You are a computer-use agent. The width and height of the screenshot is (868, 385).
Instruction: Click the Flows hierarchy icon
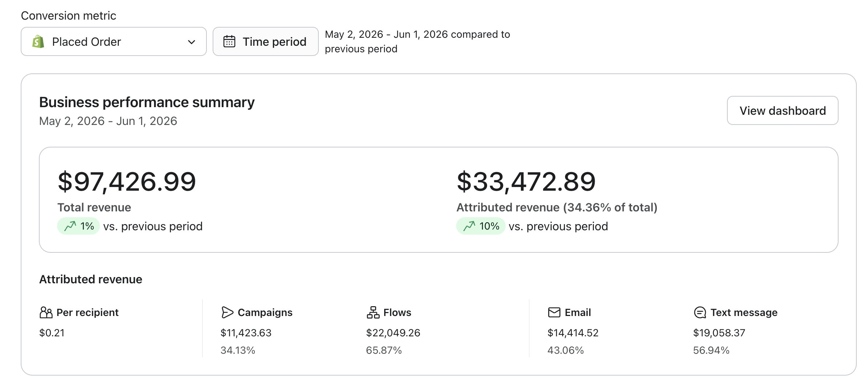point(373,312)
